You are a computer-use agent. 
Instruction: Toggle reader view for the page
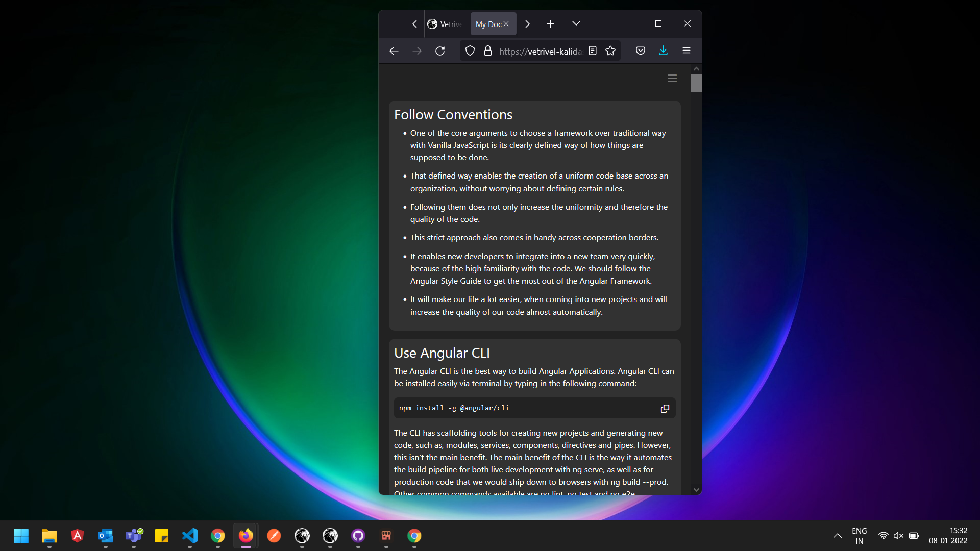592,51
